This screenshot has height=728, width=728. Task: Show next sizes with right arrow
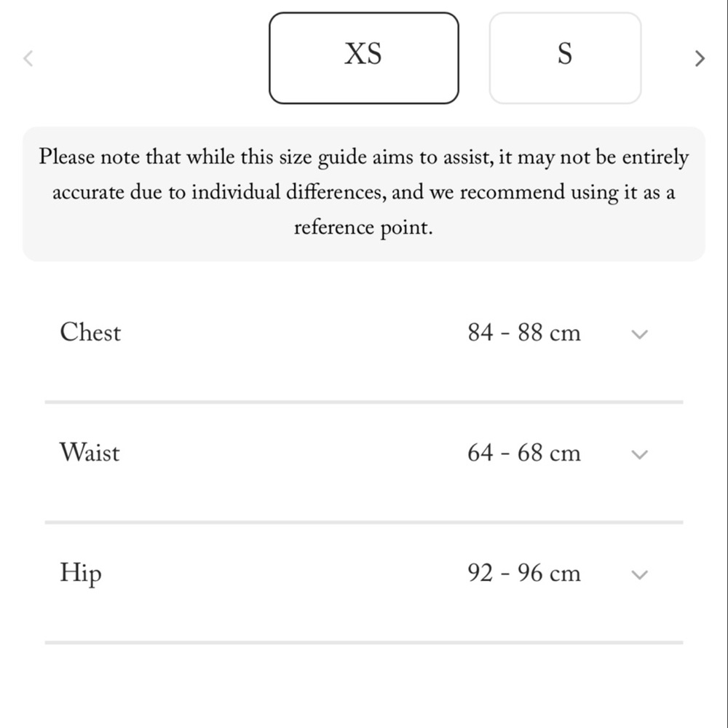pyautogui.click(x=700, y=58)
